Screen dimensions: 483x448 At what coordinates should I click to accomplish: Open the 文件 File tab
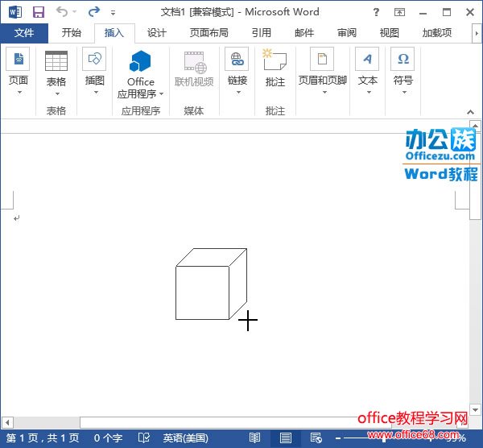coord(24,33)
